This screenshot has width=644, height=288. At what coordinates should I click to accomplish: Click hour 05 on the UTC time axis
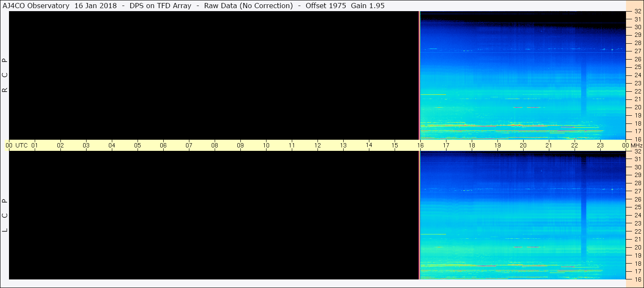pos(138,145)
